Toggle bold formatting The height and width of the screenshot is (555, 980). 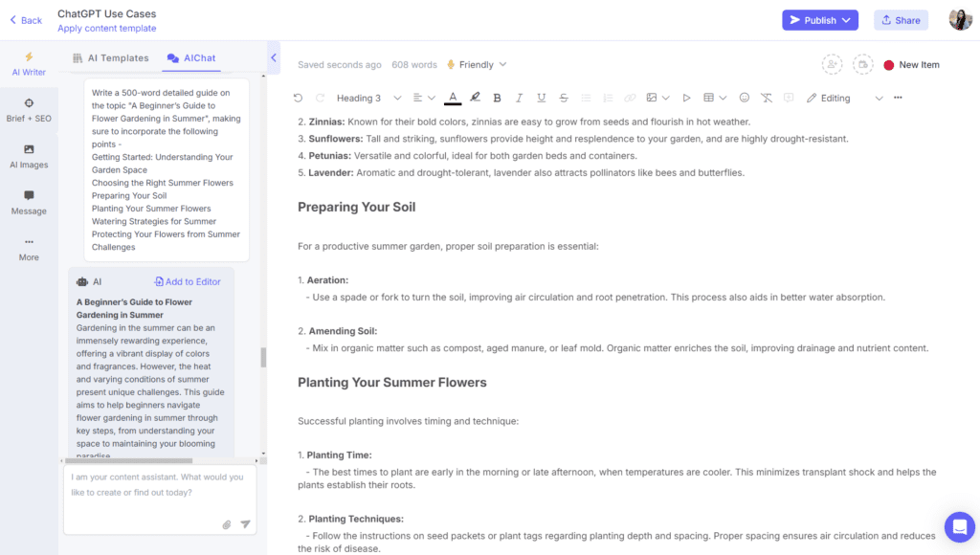point(497,98)
